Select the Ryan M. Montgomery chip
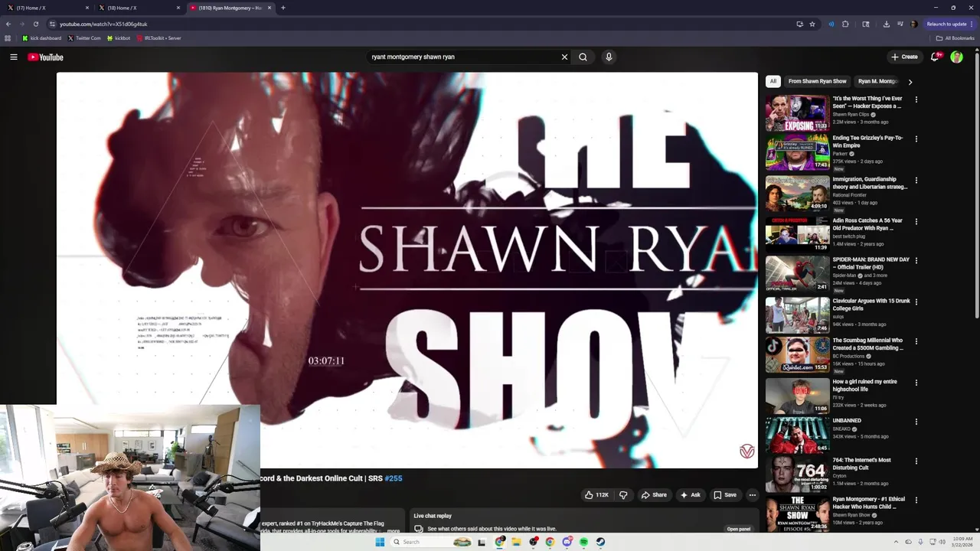This screenshot has height=551, width=980. pos(877,81)
